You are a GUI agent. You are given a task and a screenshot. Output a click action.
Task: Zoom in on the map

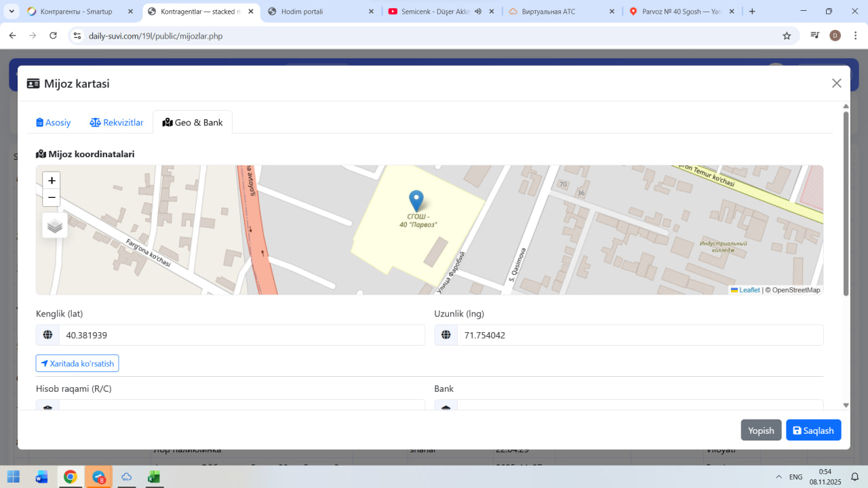click(52, 180)
